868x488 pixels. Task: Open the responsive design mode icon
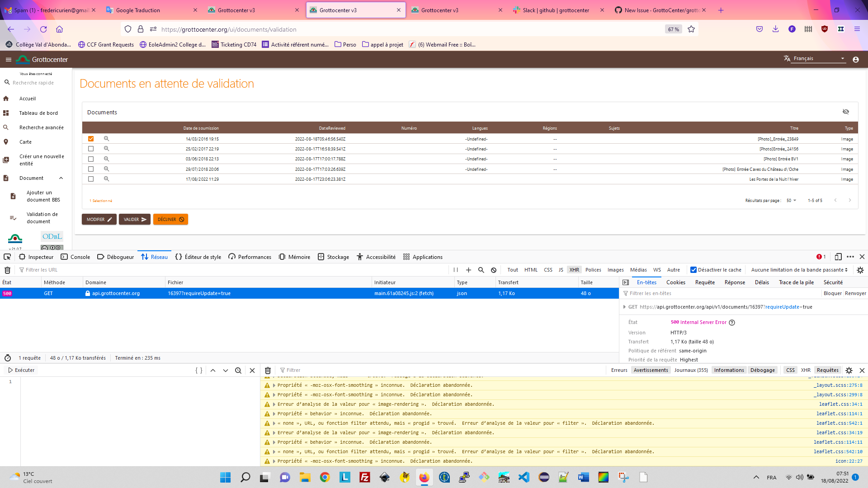pos(838,257)
